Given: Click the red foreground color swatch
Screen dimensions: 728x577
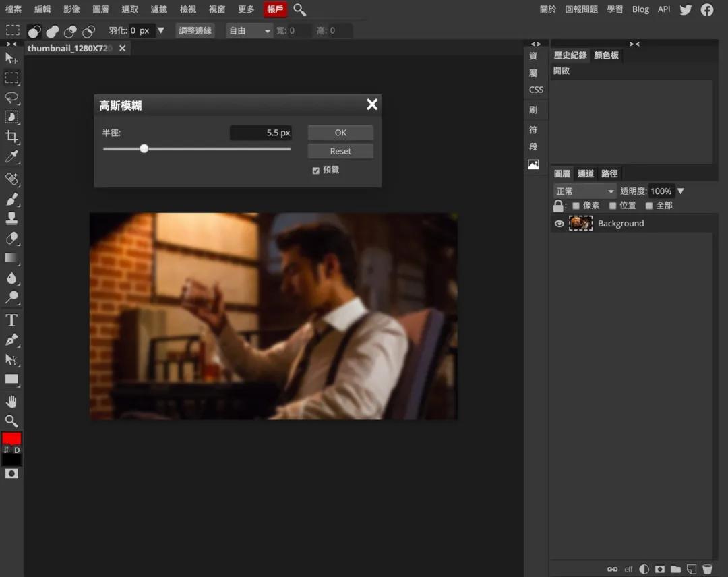Looking at the screenshot, I should tap(10, 438).
